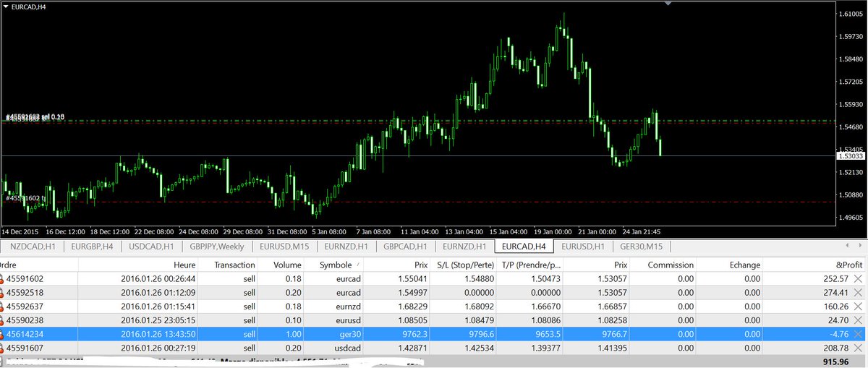
Task: Click the current price label 1.53033 on chart
Action: (851, 155)
